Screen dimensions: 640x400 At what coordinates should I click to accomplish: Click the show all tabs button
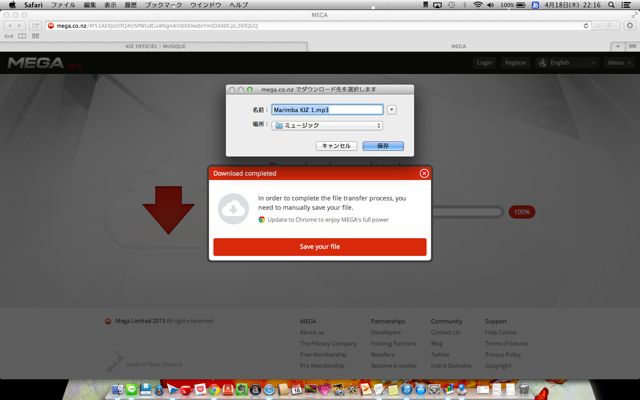tap(632, 46)
